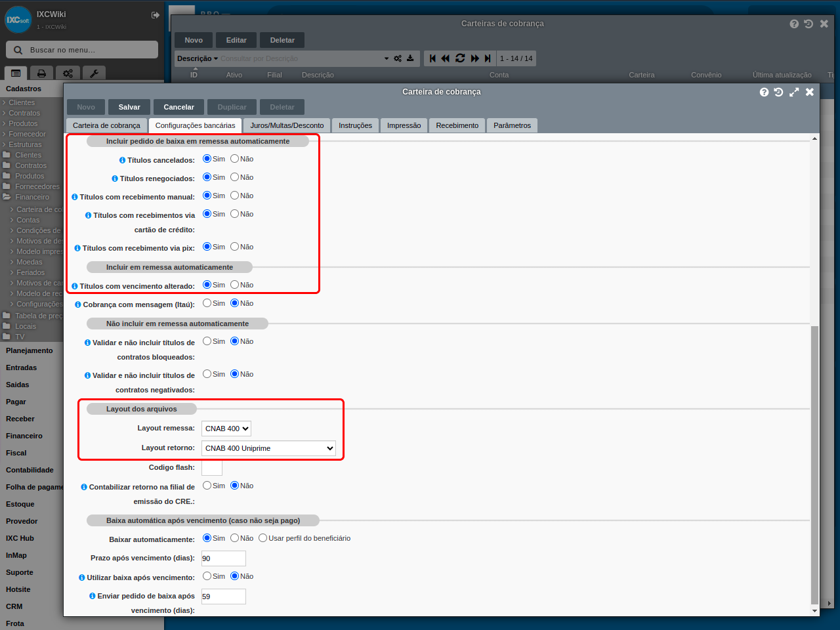Open history icon in Carteira de cobrança dialog

click(x=778, y=92)
